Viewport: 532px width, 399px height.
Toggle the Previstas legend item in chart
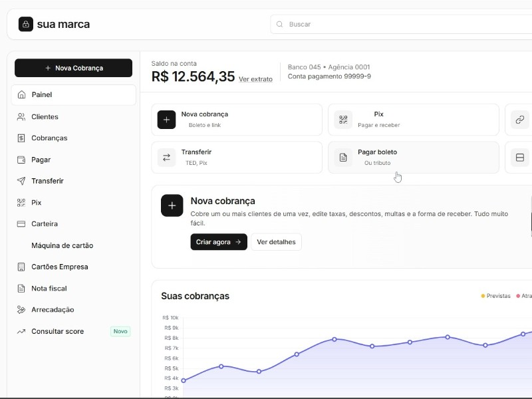coord(495,296)
